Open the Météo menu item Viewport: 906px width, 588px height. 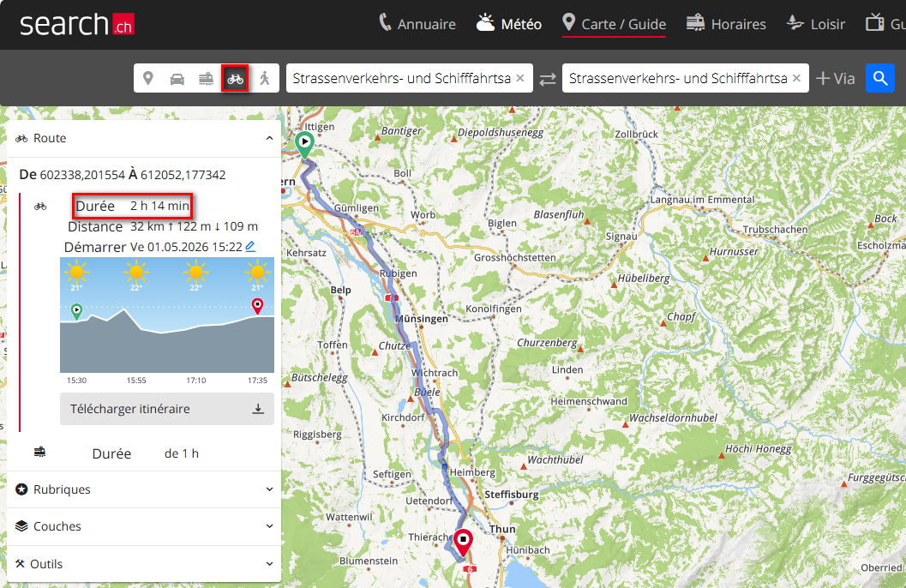(x=508, y=24)
